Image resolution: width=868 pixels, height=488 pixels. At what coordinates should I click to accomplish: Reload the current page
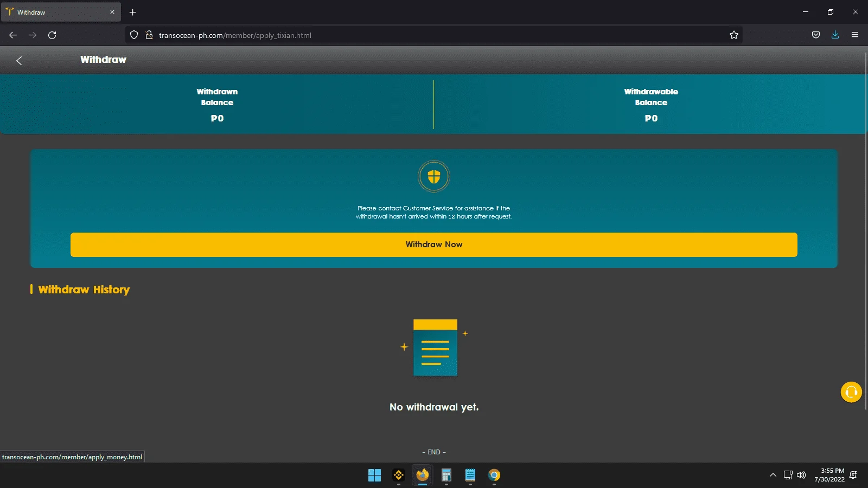[x=52, y=35]
